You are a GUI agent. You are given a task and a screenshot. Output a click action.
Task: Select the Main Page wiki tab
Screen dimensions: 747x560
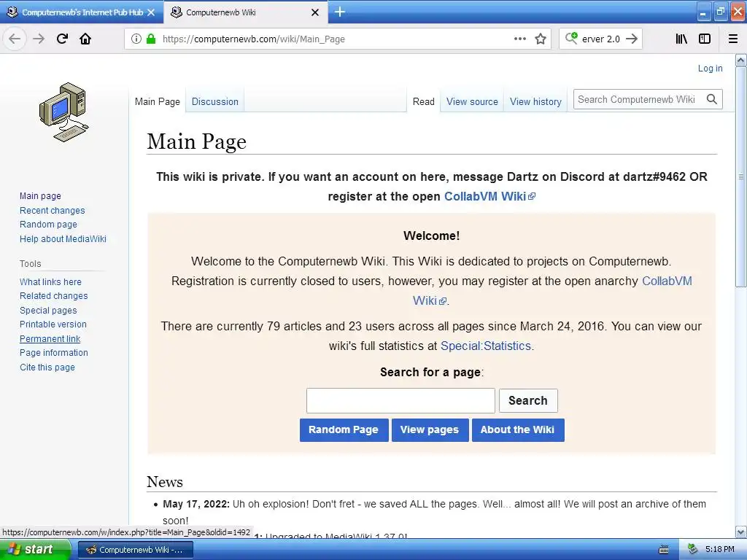[158, 101]
